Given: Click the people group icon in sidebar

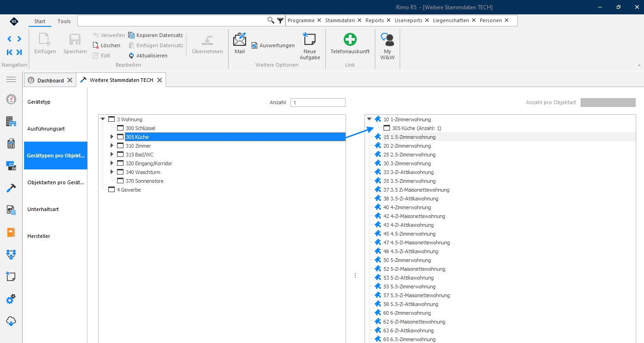Looking at the screenshot, I should pos(11,254).
